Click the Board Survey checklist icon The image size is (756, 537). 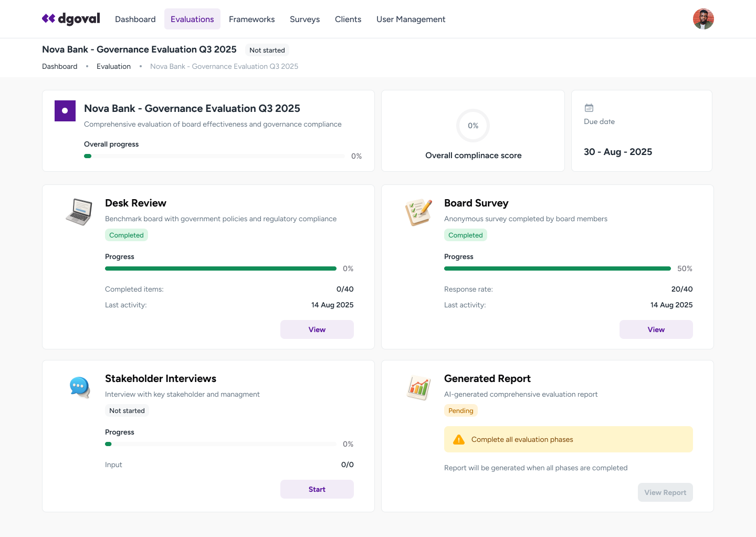(418, 212)
